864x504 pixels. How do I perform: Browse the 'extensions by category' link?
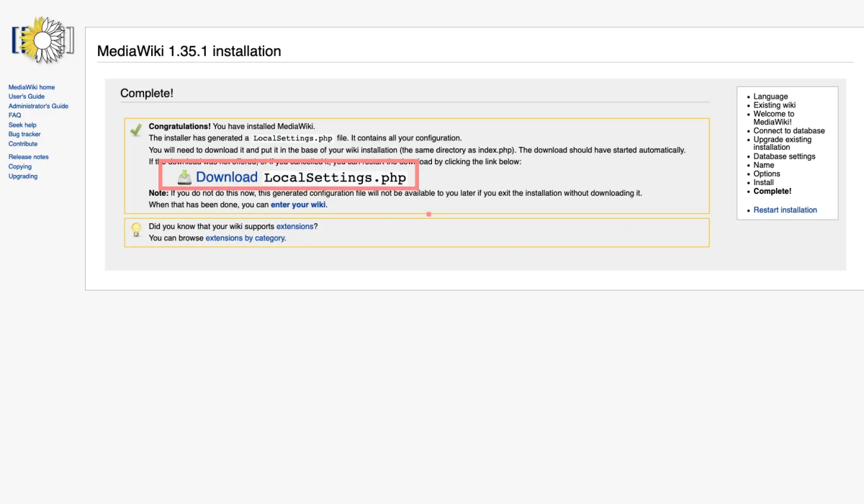[x=245, y=238]
